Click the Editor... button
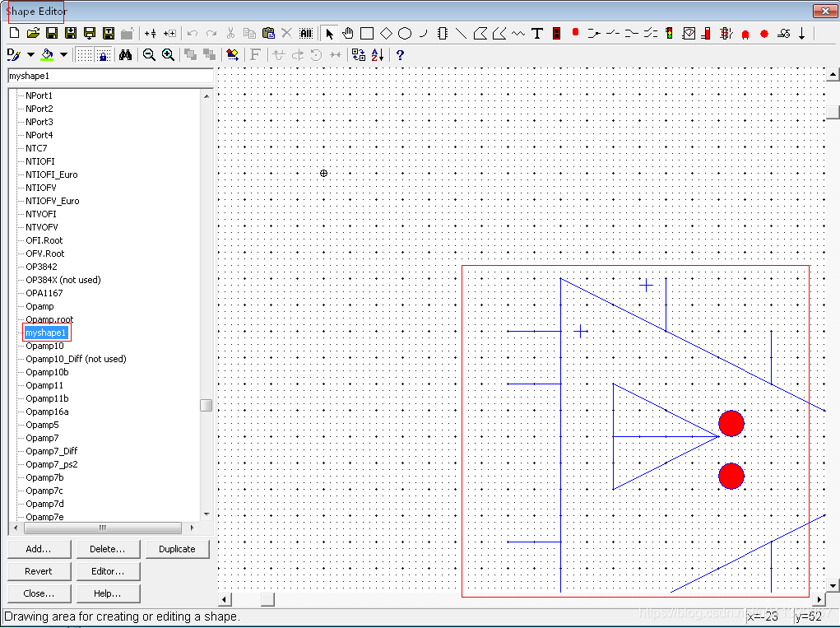 (x=108, y=571)
